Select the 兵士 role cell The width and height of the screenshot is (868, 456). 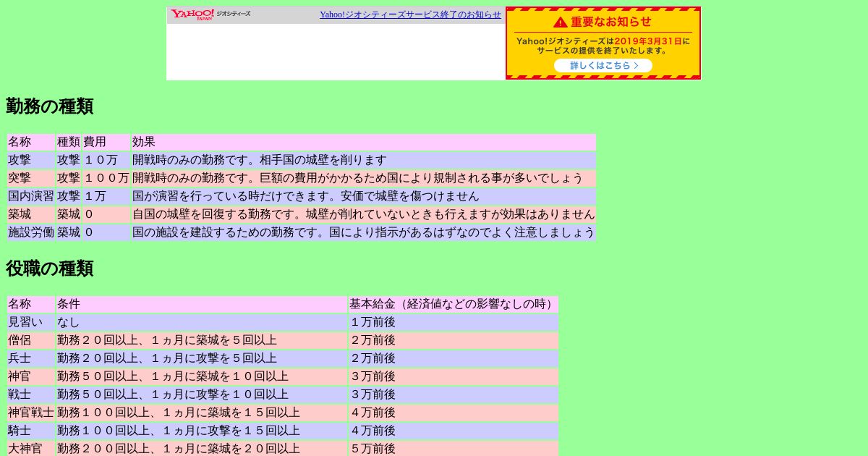pyautogui.click(x=31, y=358)
